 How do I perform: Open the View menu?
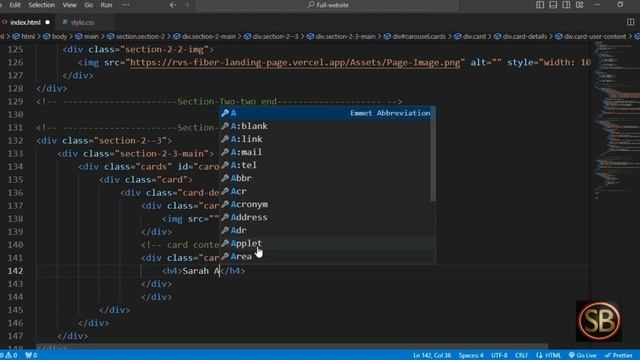(69, 5)
